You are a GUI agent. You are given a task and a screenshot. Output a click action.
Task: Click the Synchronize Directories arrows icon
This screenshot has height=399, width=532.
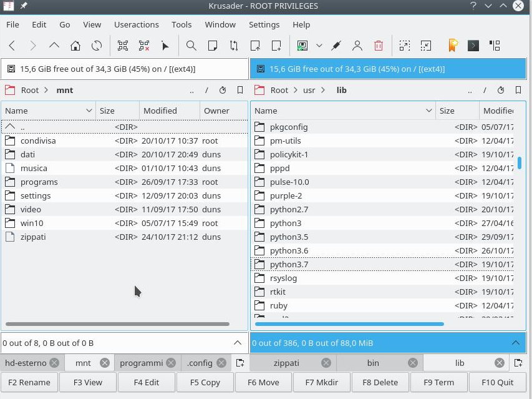pos(234,46)
